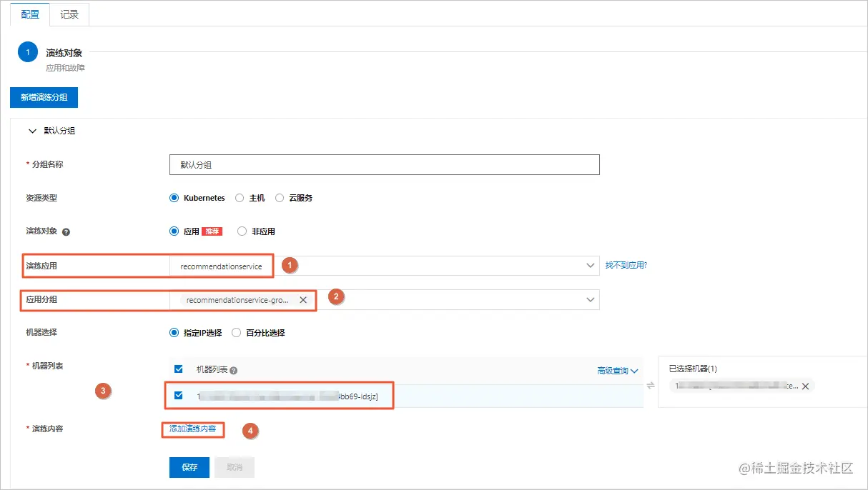The height and width of the screenshot is (490, 868).
Task: Click the 取消 button
Action: [235, 467]
